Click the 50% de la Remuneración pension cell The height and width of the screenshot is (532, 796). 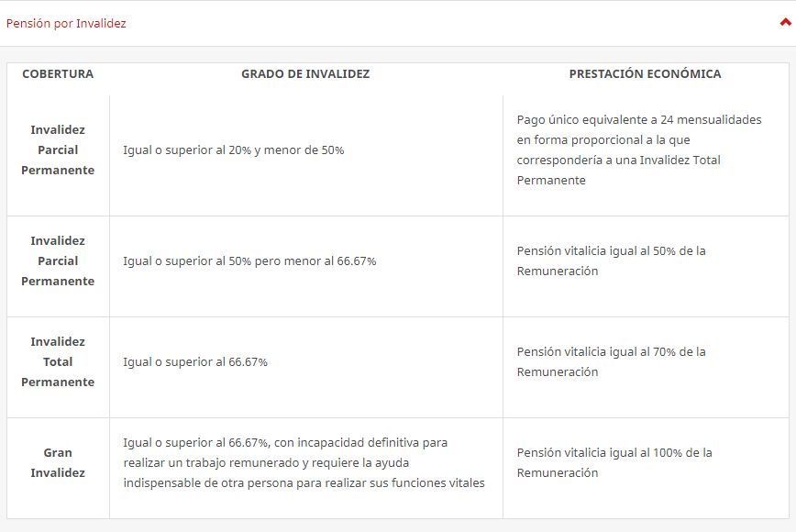click(x=611, y=261)
